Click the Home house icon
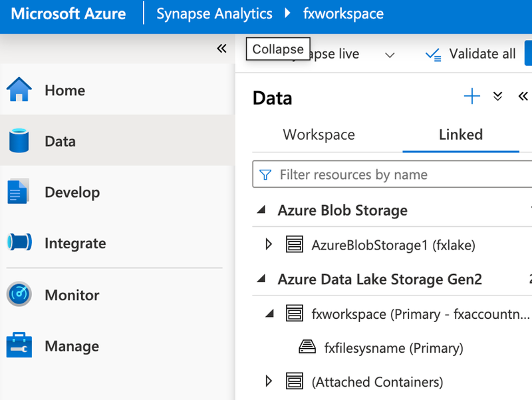Viewport: 532px width, 400px height. click(x=19, y=89)
